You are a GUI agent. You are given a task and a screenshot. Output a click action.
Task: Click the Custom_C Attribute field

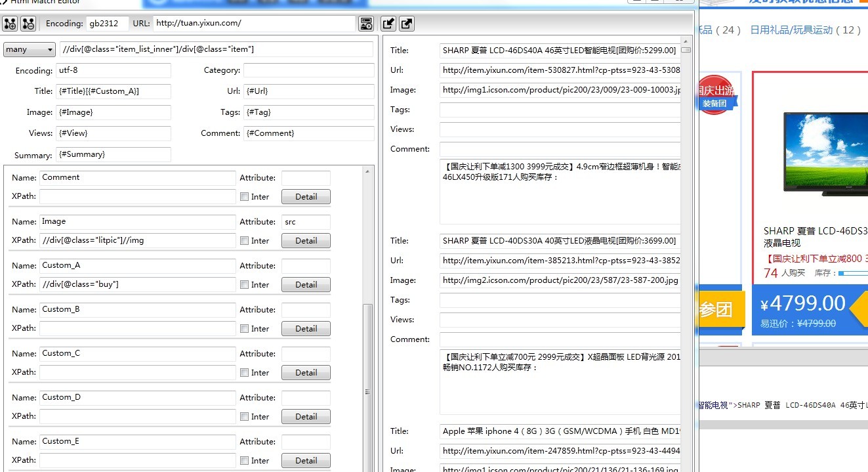click(x=306, y=354)
